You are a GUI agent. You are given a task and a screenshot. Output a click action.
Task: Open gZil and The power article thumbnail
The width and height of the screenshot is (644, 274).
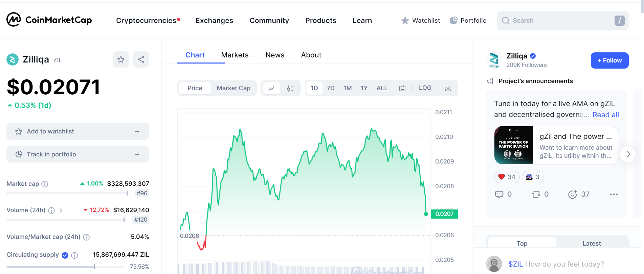[513, 145]
